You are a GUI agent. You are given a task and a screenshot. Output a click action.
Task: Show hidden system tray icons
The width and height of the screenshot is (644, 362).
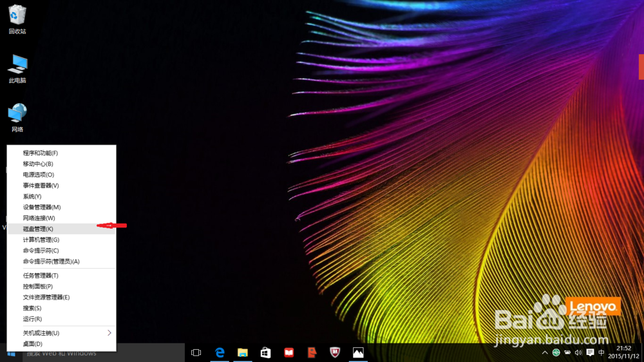545,352
